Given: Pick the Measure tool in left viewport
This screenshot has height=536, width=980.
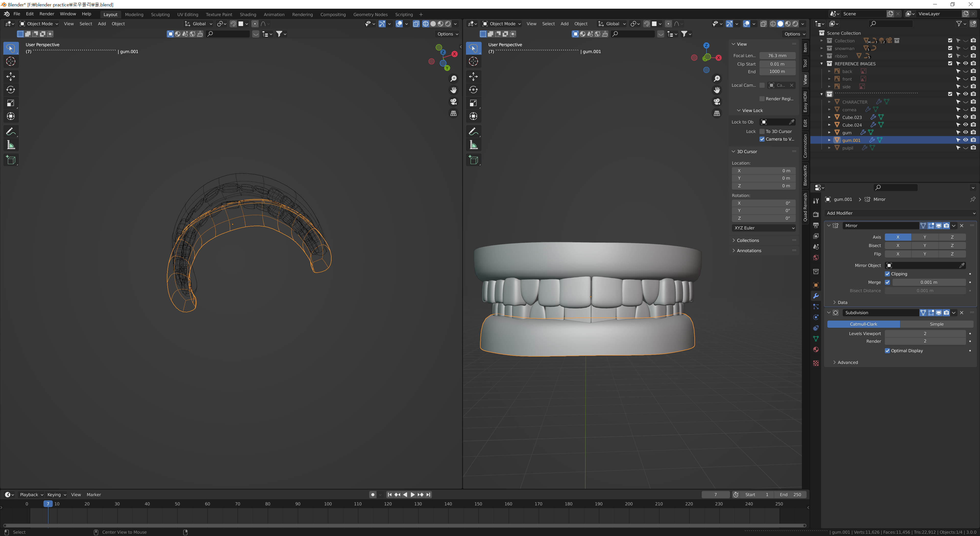Looking at the screenshot, I should (11, 145).
